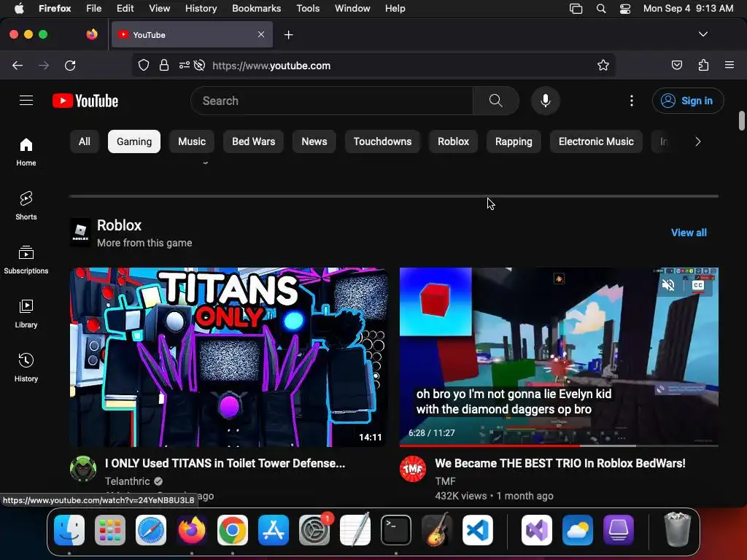Viewport: 747px width, 560px height.
Task: Start voice search with microphone icon
Action: pyautogui.click(x=546, y=101)
